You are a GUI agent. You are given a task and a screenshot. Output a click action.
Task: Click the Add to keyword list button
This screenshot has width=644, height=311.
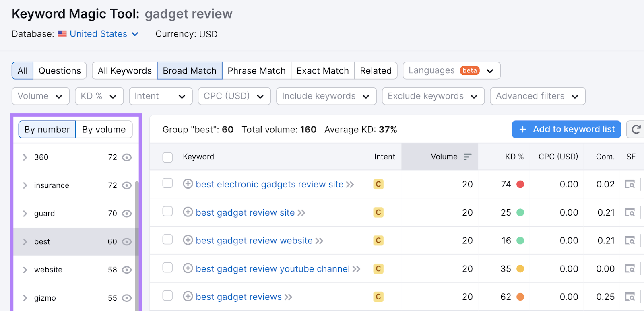566,130
